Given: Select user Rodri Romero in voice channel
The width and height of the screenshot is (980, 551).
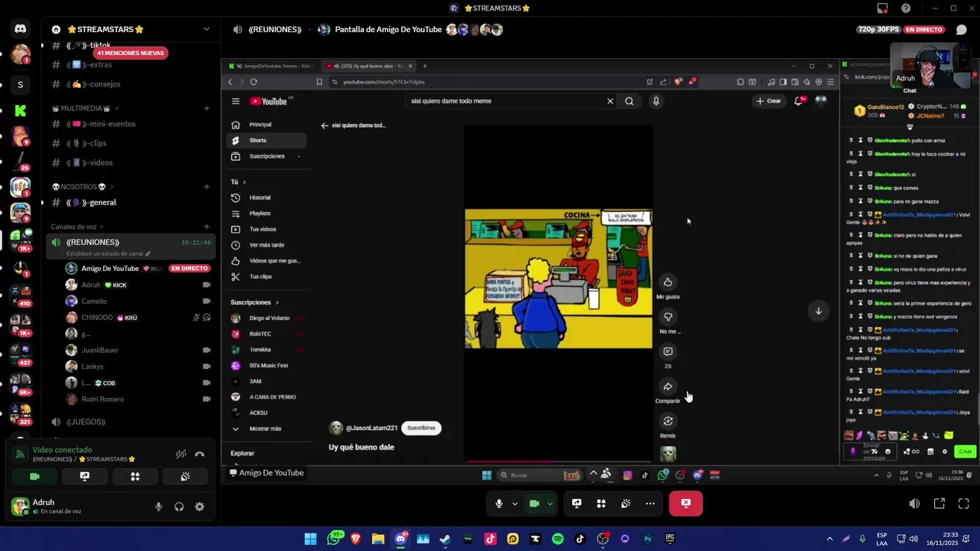Looking at the screenshot, I should (x=136, y=399).
